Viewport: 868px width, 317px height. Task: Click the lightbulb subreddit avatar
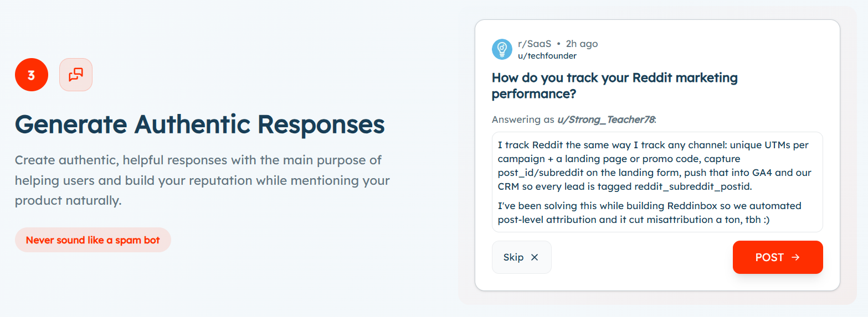502,49
